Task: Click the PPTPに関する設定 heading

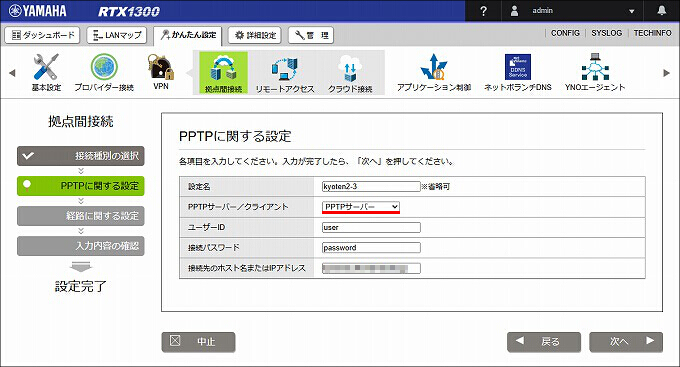Action: coord(235,136)
